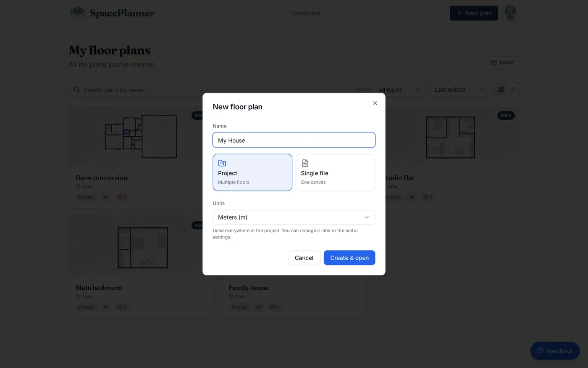This screenshot has height=368, width=588.
Task: Click the New plan button in header
Action: (x=474, y=13)
